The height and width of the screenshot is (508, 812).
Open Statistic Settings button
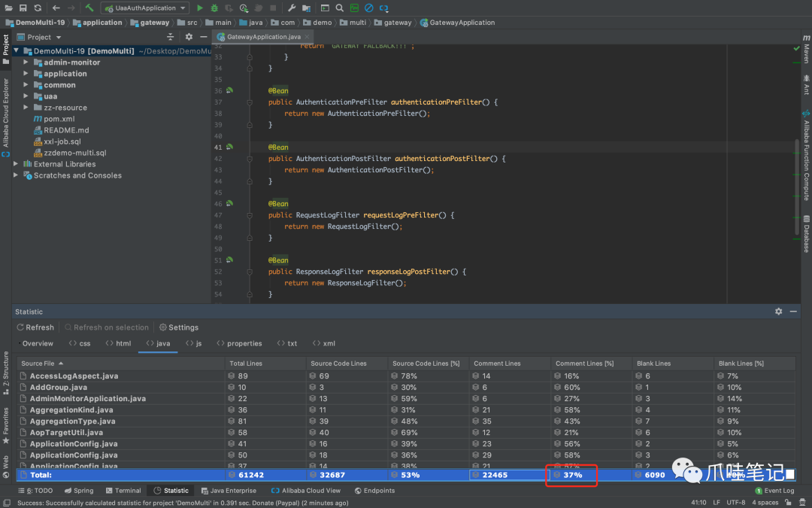[x=179, y=327]
